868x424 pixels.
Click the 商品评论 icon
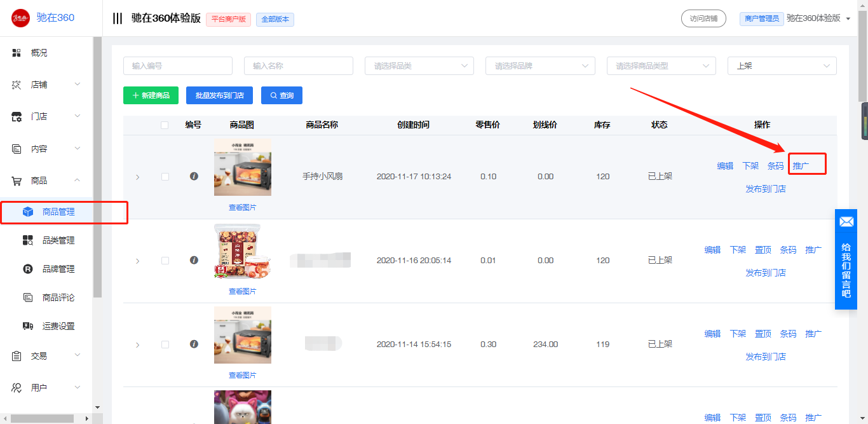pyautogui.click(x=28, y=297)
